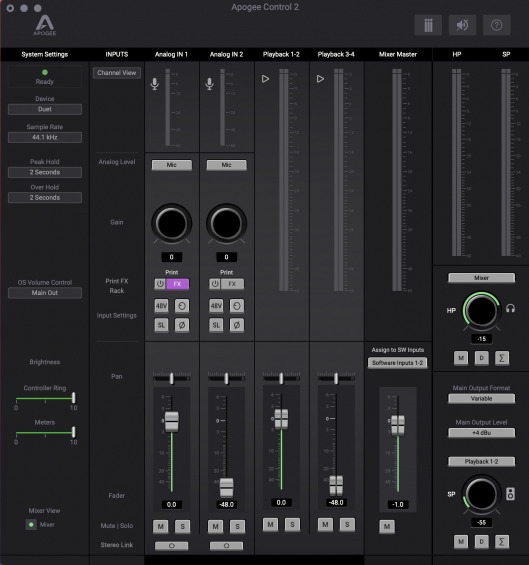
Task: Open the Sample Rate 44.1 kHz dropdown
Action: (x=45, y=137)
